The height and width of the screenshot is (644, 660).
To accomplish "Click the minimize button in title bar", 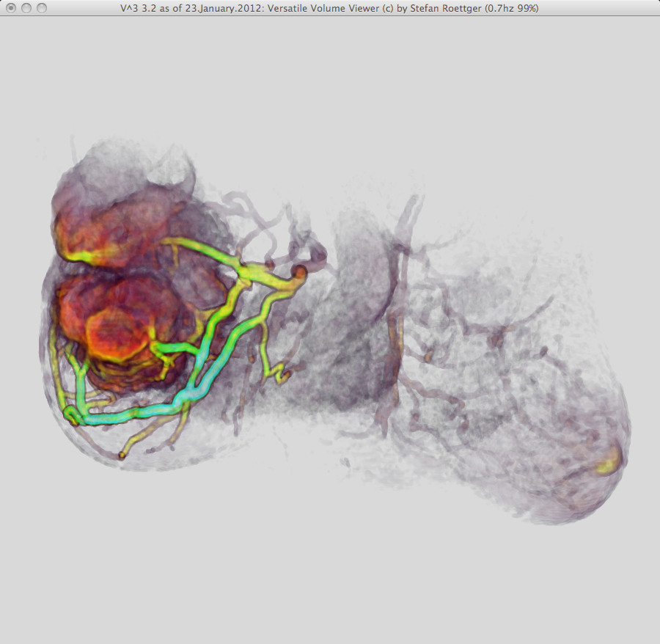I will point(26,8).
